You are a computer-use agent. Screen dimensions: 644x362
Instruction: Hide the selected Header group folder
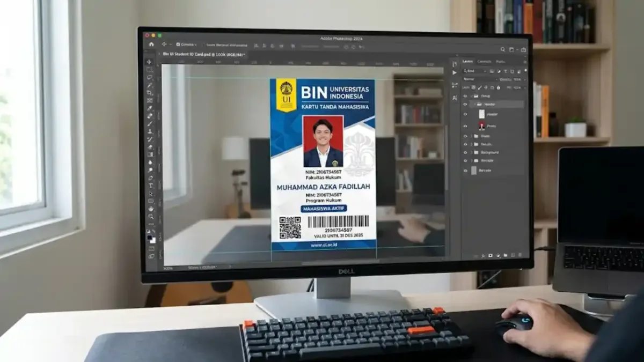click(465, 104)
